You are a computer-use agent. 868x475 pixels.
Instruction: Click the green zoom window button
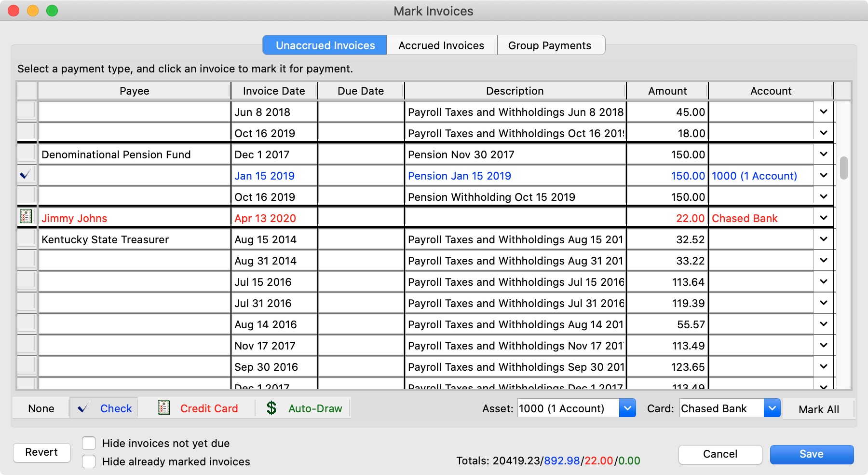(52, 11)
